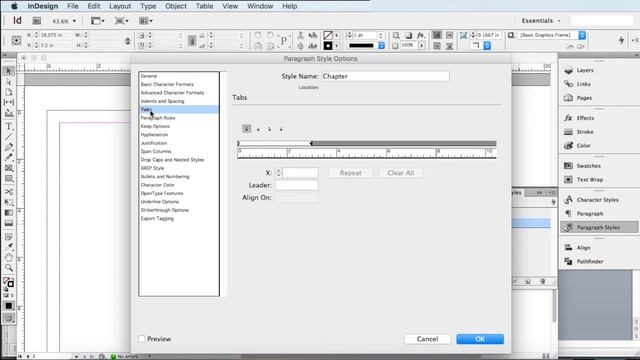Click the stroke color swatch in control bar
The height and width of the screenshot is (360, 640).
tap(328, 46)
